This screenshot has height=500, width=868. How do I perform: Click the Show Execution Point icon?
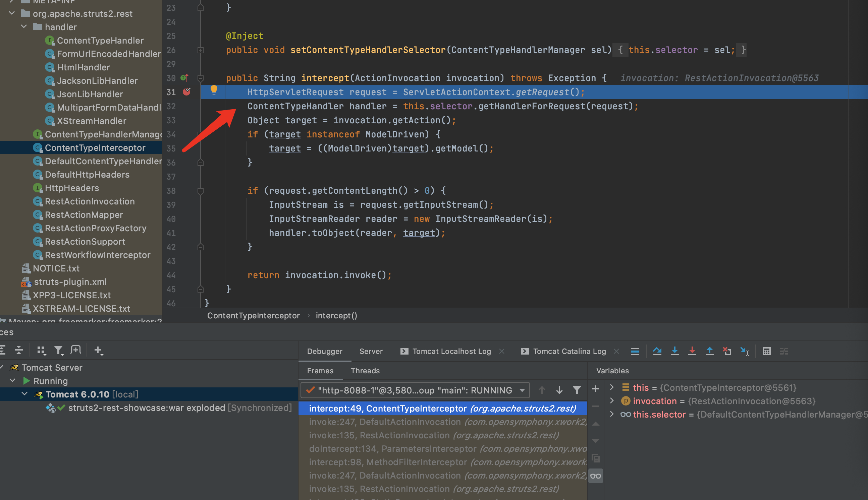[635, 351]
